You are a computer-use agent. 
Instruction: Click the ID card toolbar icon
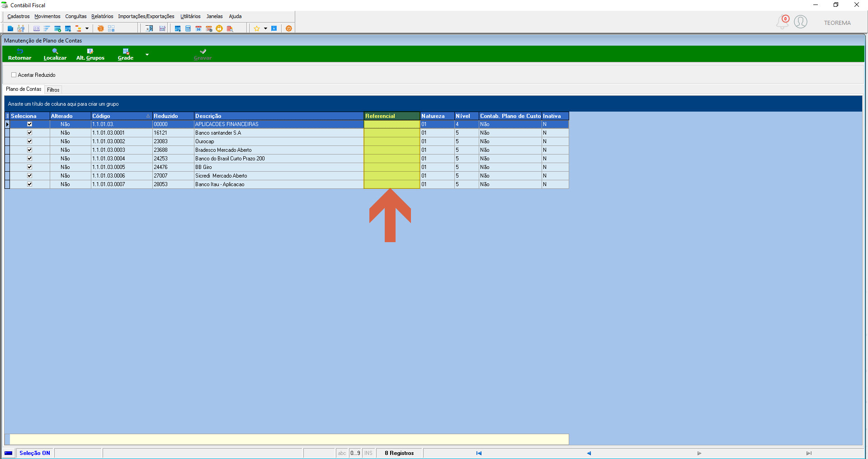(37, 28)
